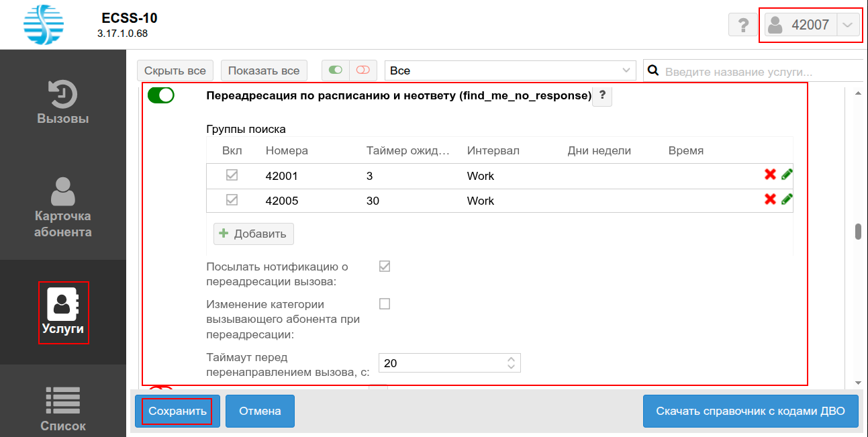Open help for find_me_no_response service
Screen dimensions: 868x437
tap(602, 96)
